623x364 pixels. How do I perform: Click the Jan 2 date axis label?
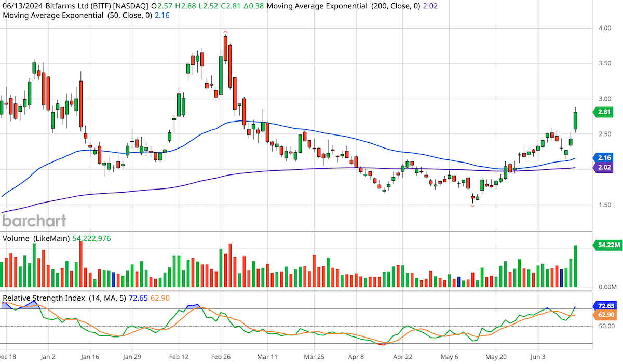pyautogui.click(x=48, y=357)
